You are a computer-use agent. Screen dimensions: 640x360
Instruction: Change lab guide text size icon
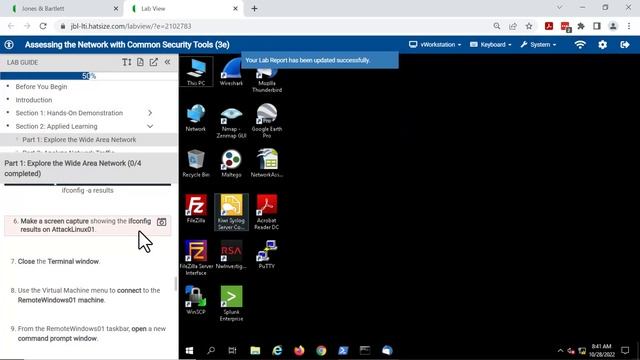127,62
